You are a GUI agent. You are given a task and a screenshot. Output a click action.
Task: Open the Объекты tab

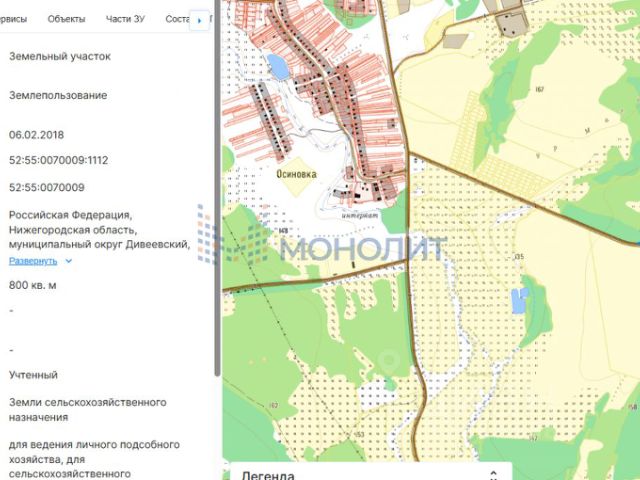[67, 19]
